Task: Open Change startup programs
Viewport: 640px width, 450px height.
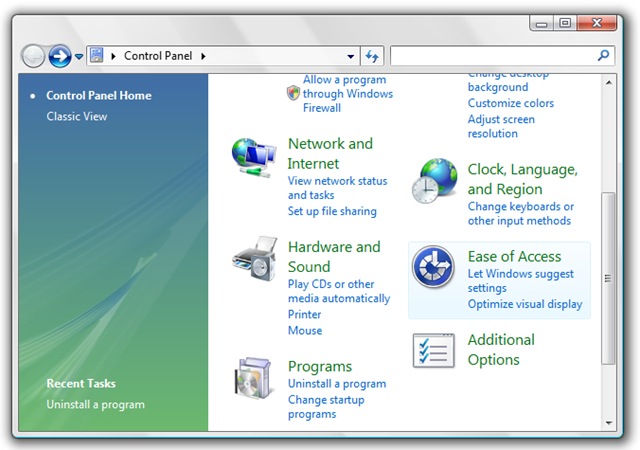Action: click(x=326, y=407)
